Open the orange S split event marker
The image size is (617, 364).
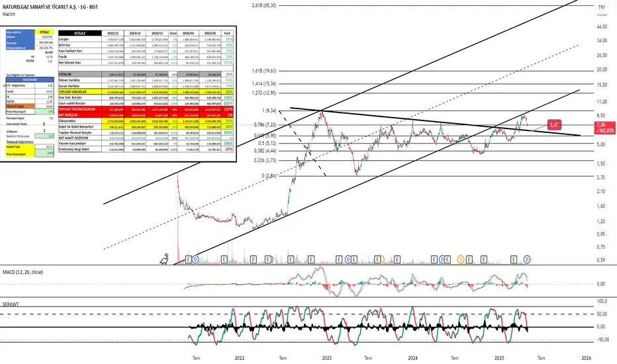click(x=460, y=259)
